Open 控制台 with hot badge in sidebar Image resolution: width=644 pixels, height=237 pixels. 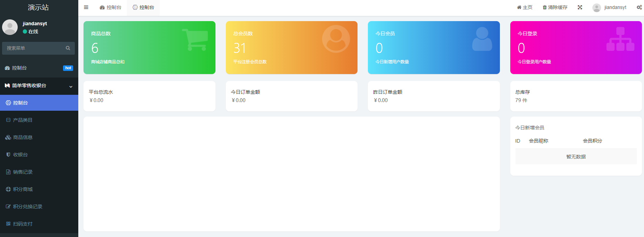39,68
